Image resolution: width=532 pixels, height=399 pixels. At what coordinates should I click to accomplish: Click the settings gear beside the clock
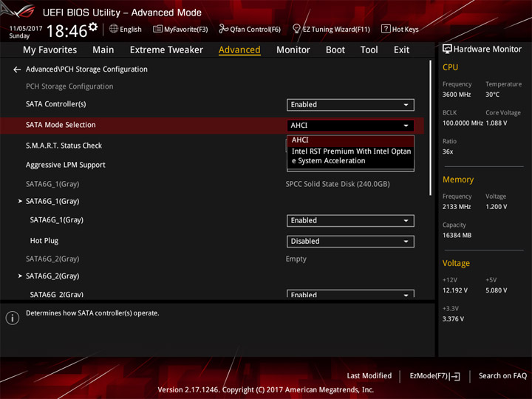click(93, 27)
